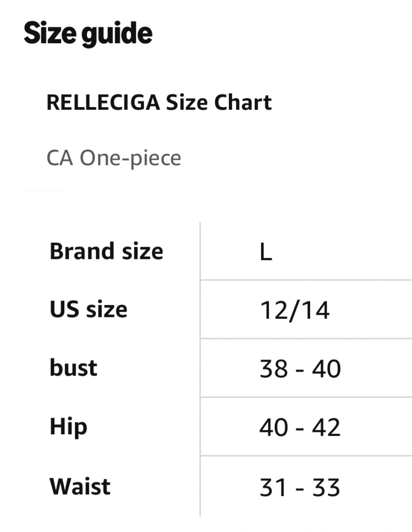Select the 31 - 33 waist measurement
The image size is (412, 532).
coord(300,487)
